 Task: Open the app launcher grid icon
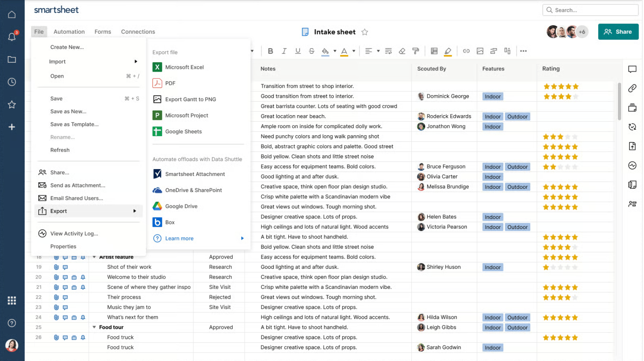[12, 300]
